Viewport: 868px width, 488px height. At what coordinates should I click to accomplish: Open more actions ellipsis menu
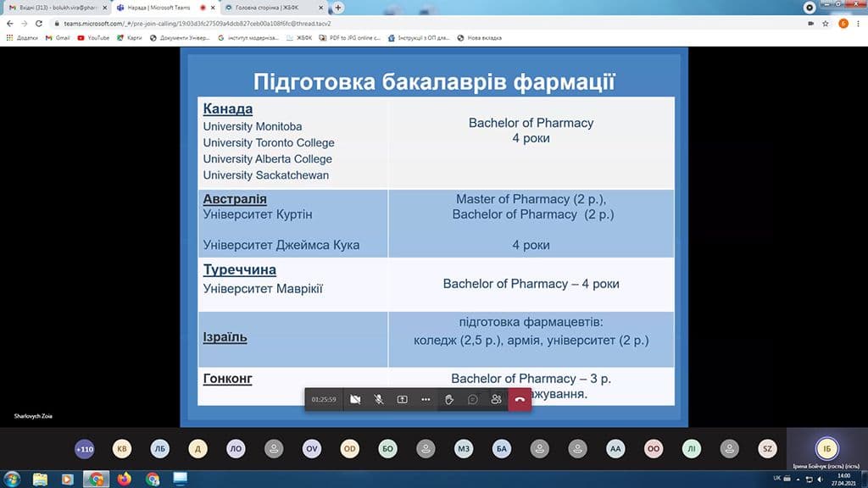[x=426, y=400]
